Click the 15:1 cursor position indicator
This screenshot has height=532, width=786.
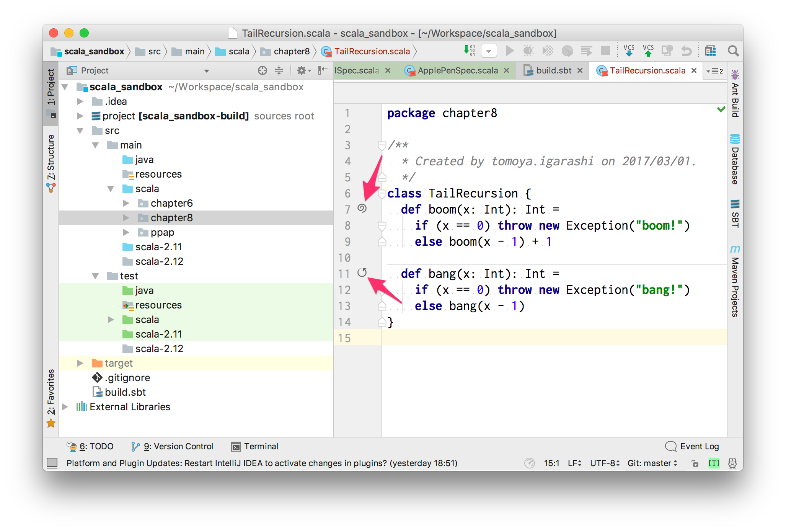pyautogui.click(x=551, y=463)
